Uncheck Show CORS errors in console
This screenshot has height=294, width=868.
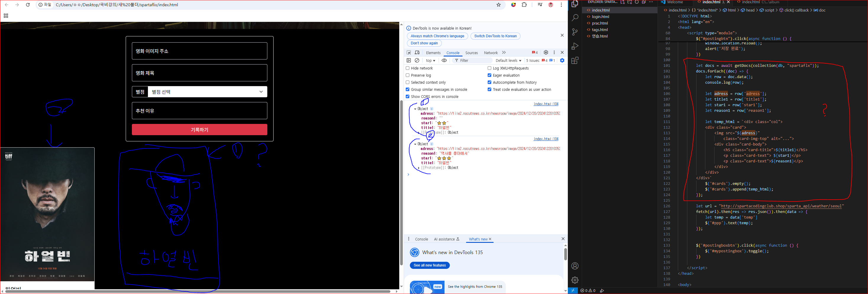pyautogui.click(x=408, y=96)
